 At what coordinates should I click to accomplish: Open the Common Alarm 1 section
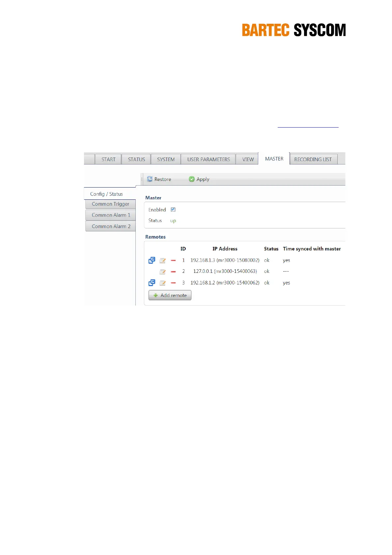[x=110, y=215]
